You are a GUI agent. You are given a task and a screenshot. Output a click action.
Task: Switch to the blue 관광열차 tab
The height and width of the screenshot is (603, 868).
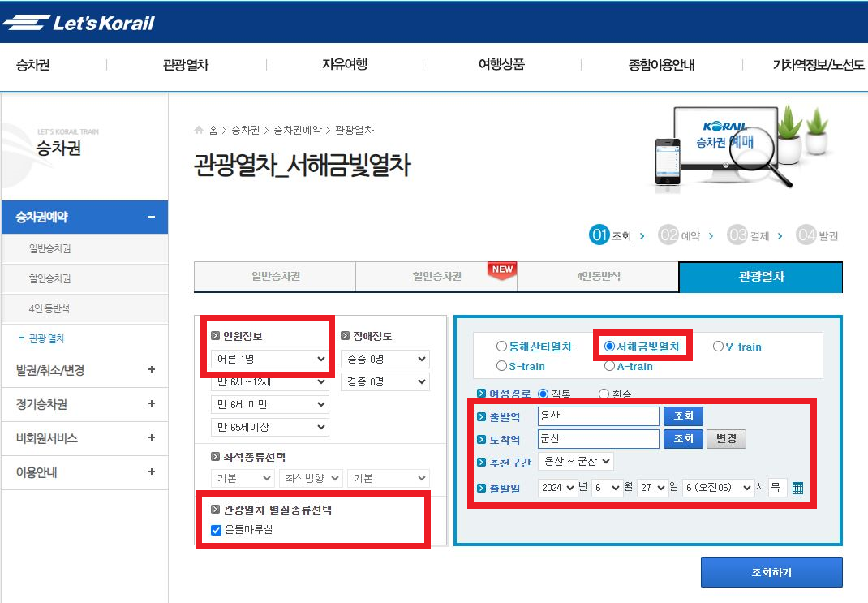pyautogui.click(x=761, y=276)
